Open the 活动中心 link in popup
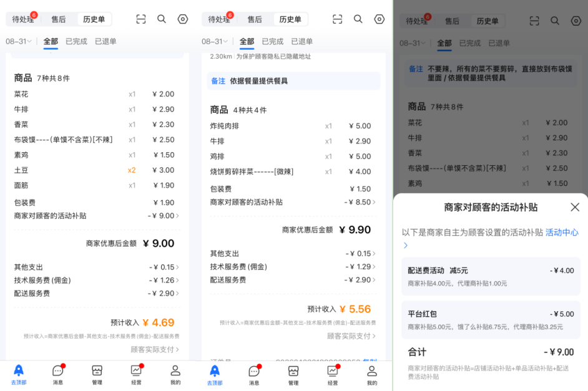 pos(562,233)
